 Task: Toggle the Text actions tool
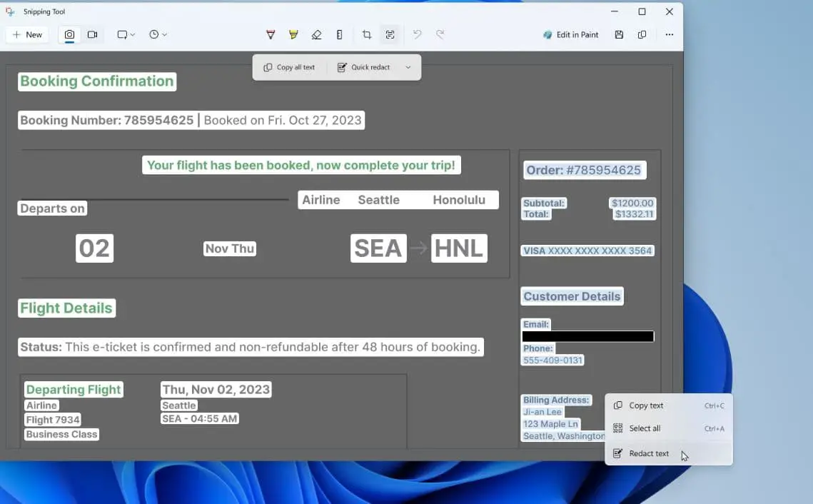pyautogui.click(x=390, y=35)
